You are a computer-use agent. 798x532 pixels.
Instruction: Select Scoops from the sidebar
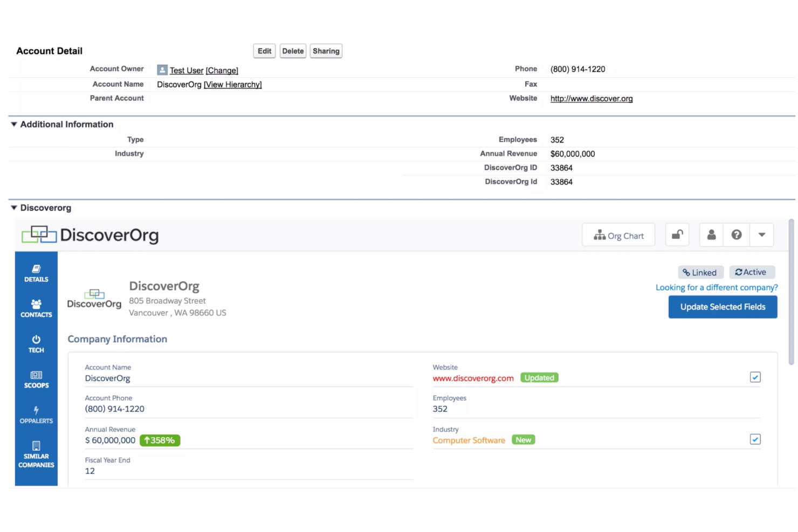[36, 379]
